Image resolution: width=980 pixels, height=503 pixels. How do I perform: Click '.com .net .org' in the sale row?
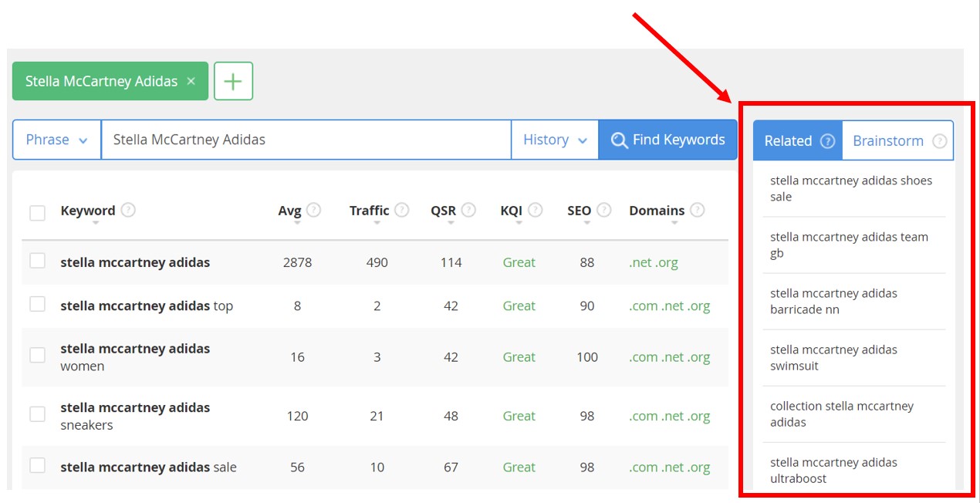[x=670, y=467]
